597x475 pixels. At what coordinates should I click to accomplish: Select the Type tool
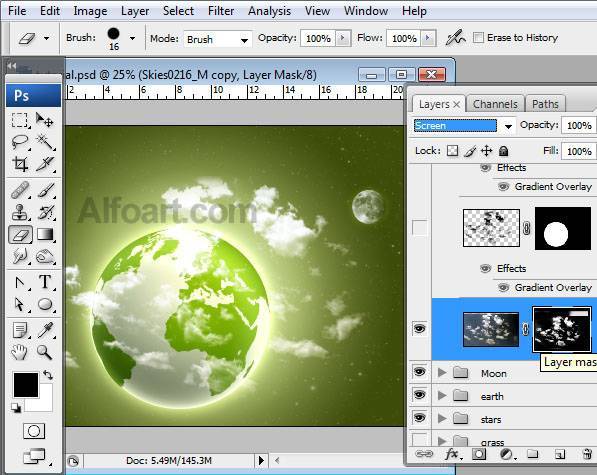pyautogui.click(x=45, y=282)
